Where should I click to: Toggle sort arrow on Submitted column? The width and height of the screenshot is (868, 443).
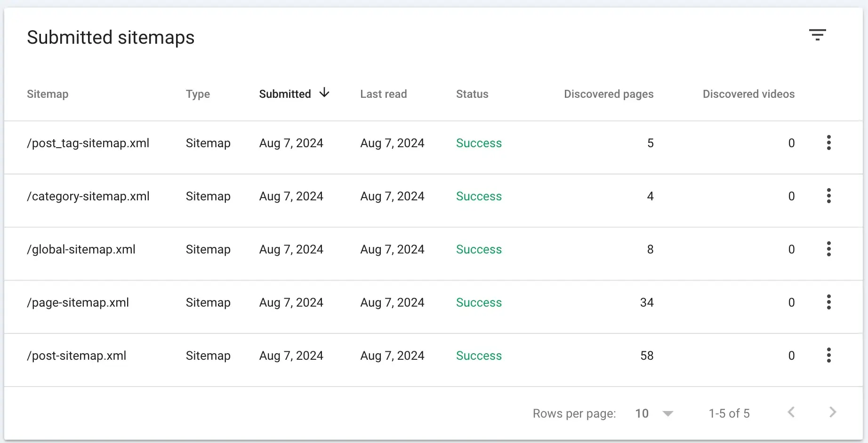[x=324, y=93]
